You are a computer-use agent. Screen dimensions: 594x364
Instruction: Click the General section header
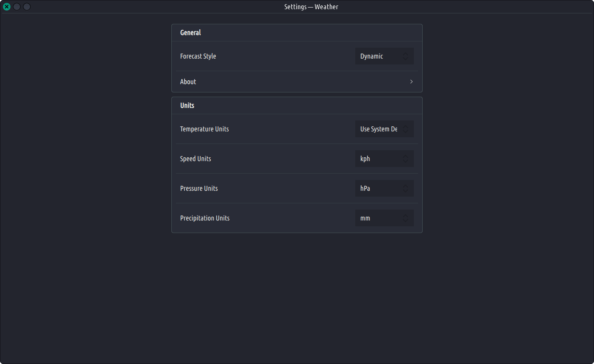(191, 33)
